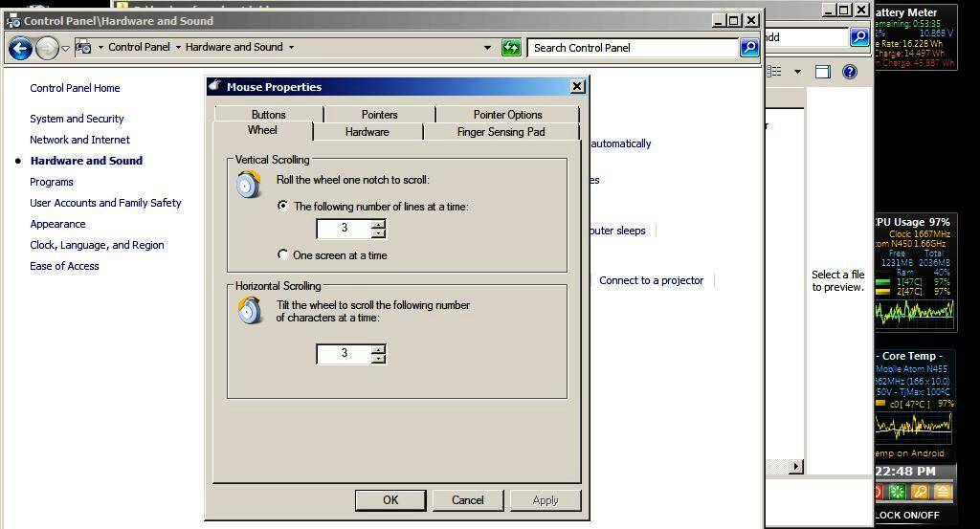Switch to the Pointer Options tab
The width and height of the screenshot is (980, 529).
(x=507, y=115)
